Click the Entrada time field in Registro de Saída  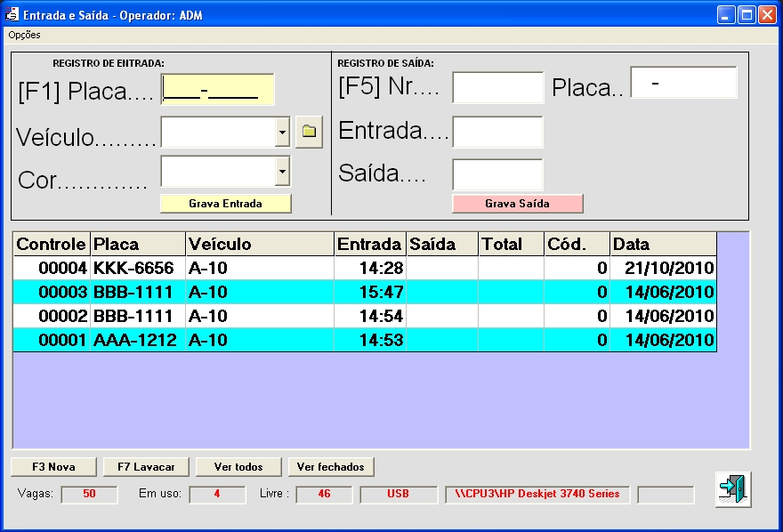pyautogui.click(x=497, y=132)
